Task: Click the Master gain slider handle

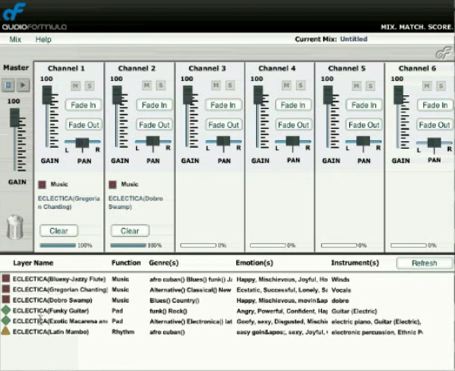Action: [14, 118]
